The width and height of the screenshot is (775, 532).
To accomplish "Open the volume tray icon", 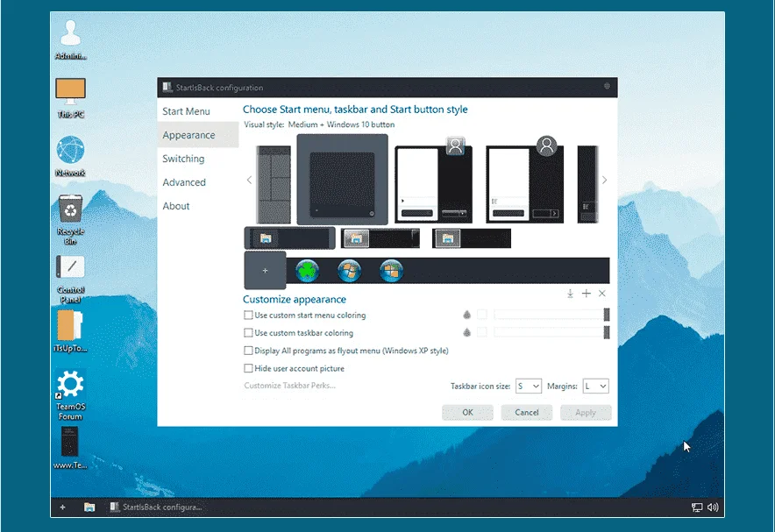I will (713, 507).
